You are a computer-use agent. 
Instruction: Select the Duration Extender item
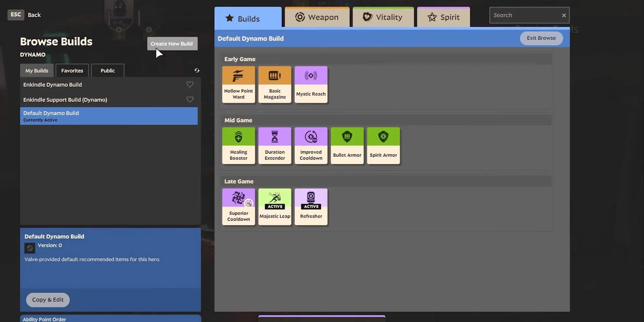point(275,146)
